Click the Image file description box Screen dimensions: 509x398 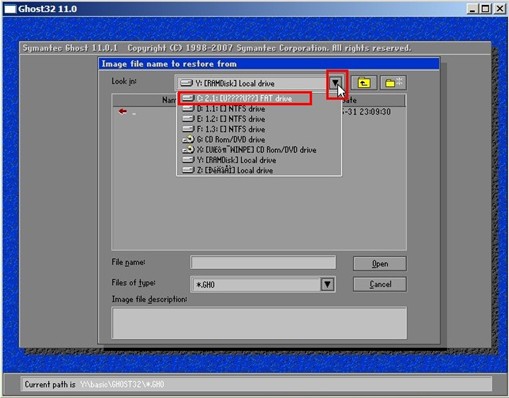point(259,323)
